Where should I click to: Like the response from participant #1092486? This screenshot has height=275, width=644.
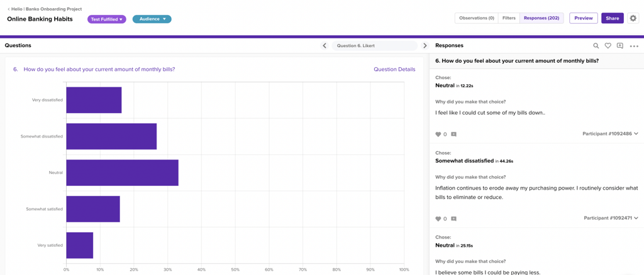[x=438, y=134]
